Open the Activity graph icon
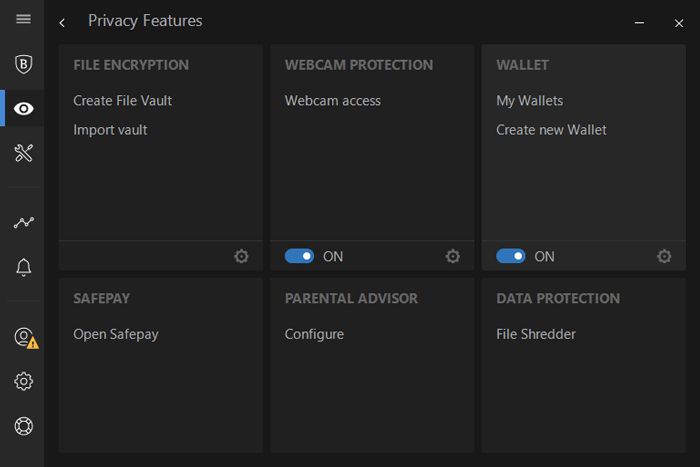 tap(24, 222)
